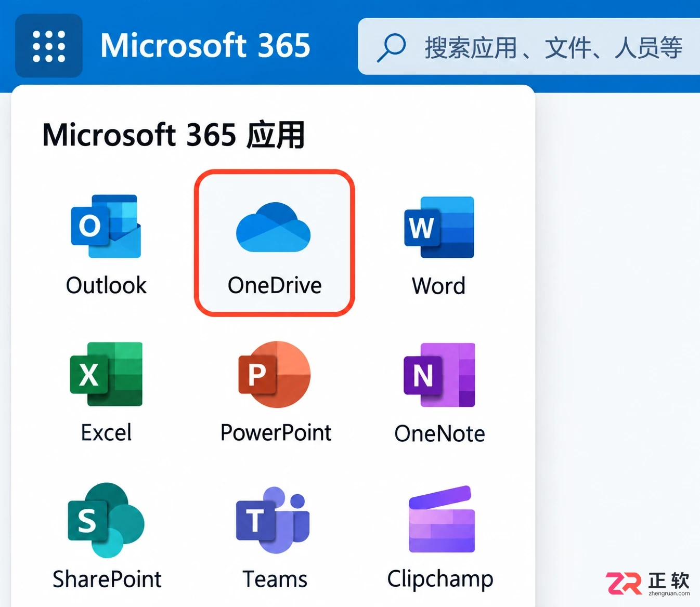Open the Word app icon
The height and width of the screenshot is (607, 700).
coord(439,227)
